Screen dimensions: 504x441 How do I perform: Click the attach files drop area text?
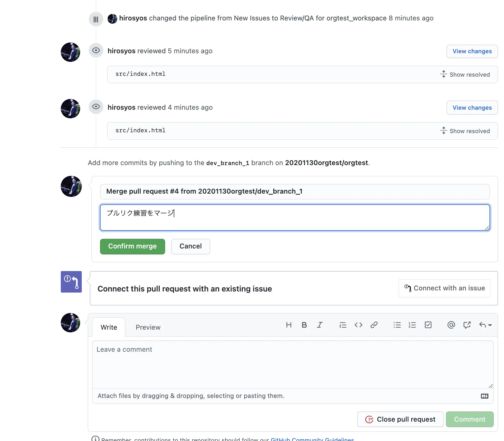pos(191,396)
